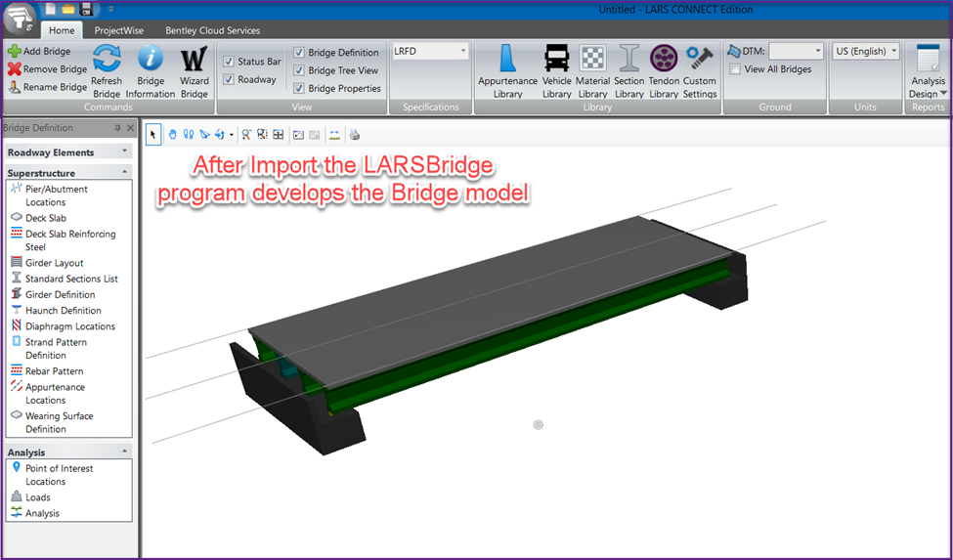Toggle the Bridge Definition checkbox
This screenshot has height=560, width=953.
pyautogui.click(x=299, y=52)
